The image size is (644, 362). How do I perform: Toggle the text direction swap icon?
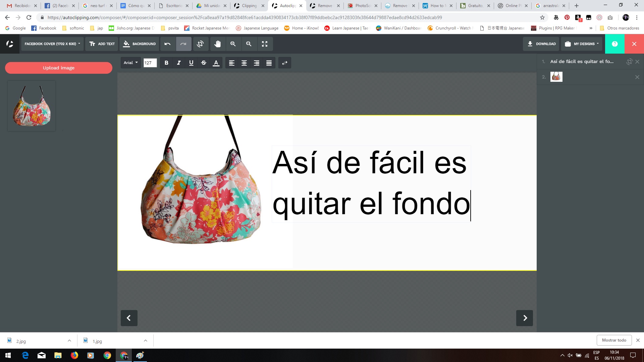click(284, 63)
